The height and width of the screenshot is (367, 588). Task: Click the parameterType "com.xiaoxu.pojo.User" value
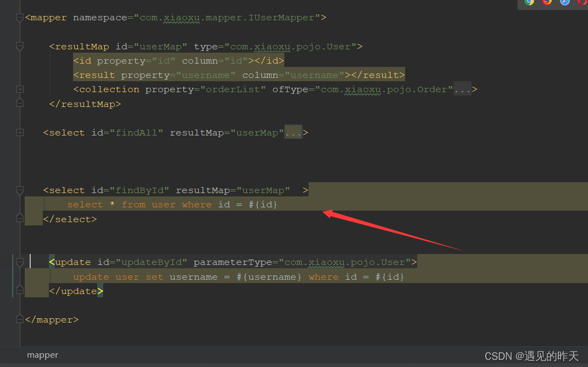coord(345,262)
